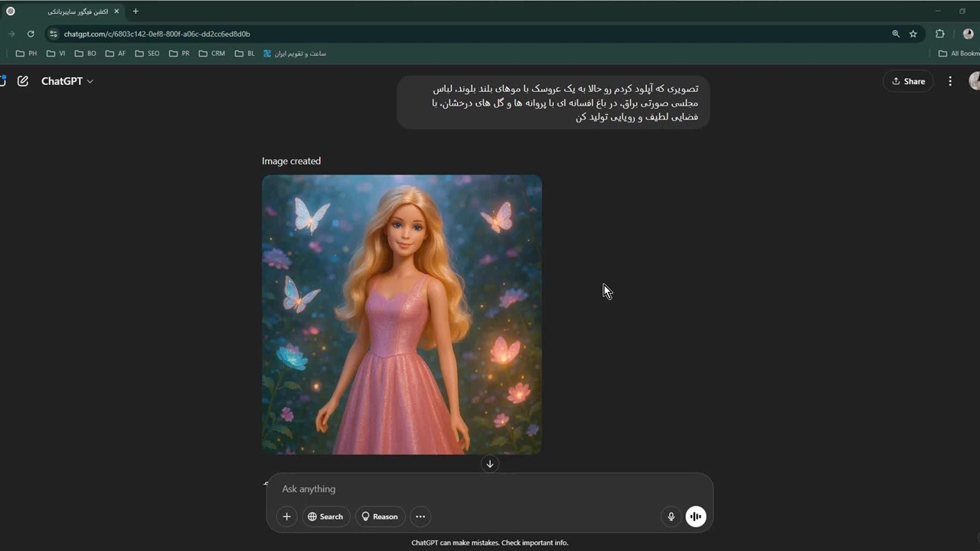The image size is (980, 551).
Task: Click the new chat compose icon
Action: pyautogui.click(x=23, y=81)
